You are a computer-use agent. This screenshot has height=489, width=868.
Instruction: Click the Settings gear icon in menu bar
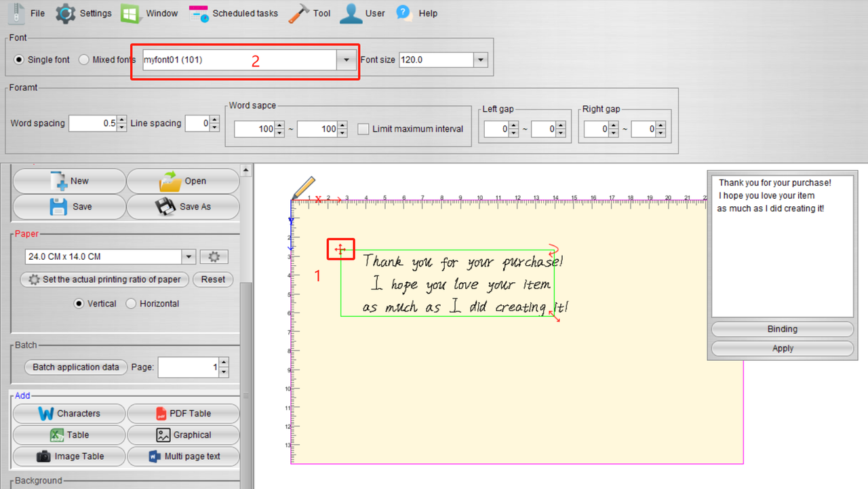(65, 13)
